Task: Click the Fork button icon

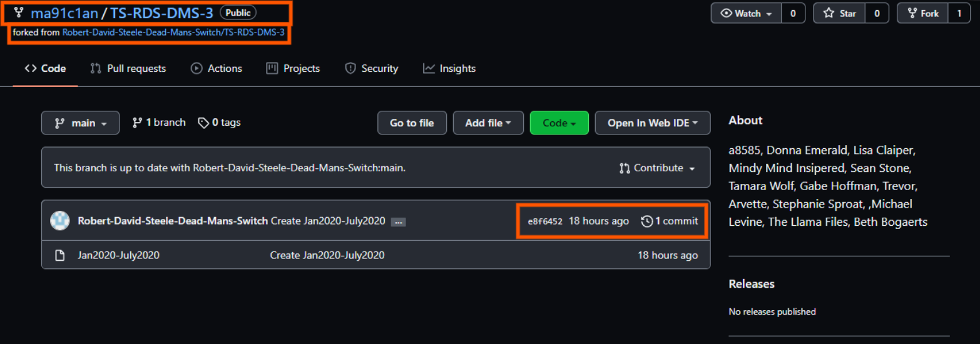Action: tap(913, 13)
